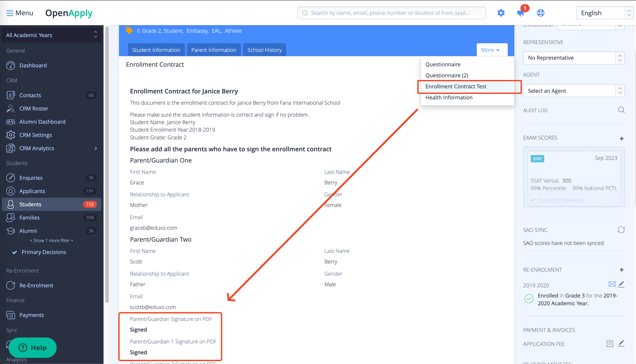Click the invoice icon next to Application Fee

point(610,343)
